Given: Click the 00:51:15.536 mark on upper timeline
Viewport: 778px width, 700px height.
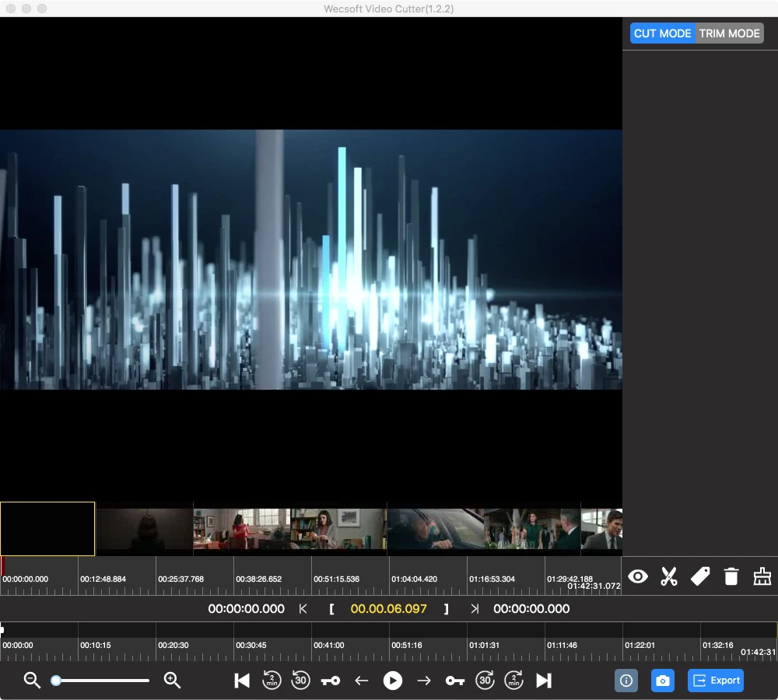Looking at the screenshot, I should tap(336, 579).
